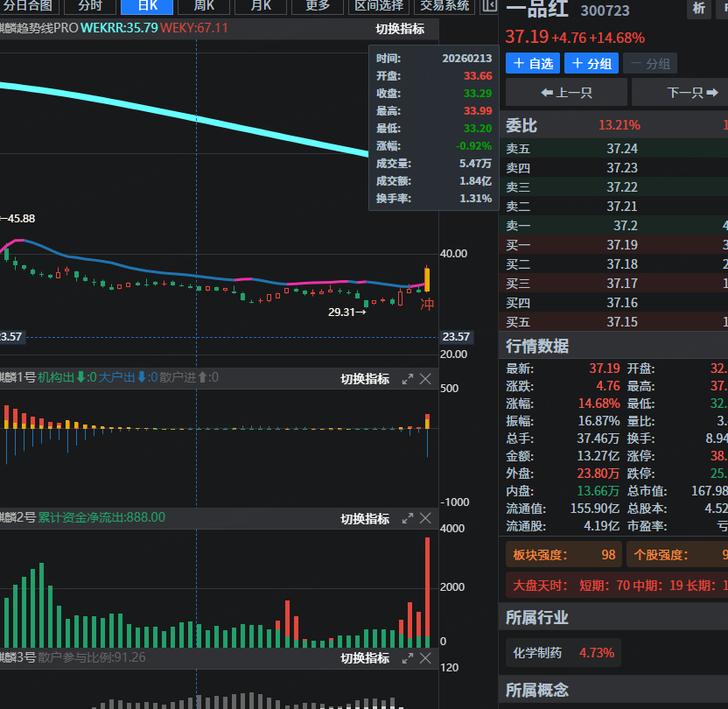Open 切换指标 in the 麒麟2号 panel

tap(365, 518)
